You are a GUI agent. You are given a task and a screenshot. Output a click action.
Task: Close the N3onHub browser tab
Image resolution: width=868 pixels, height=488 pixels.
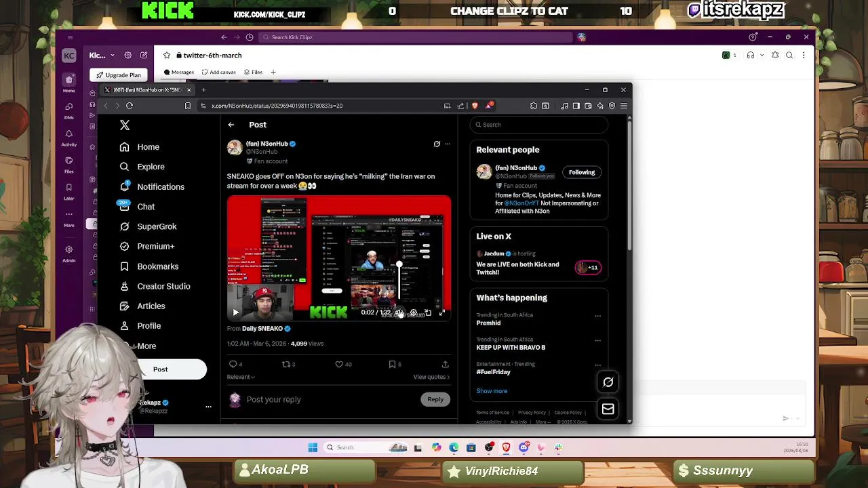pos(189,90)
